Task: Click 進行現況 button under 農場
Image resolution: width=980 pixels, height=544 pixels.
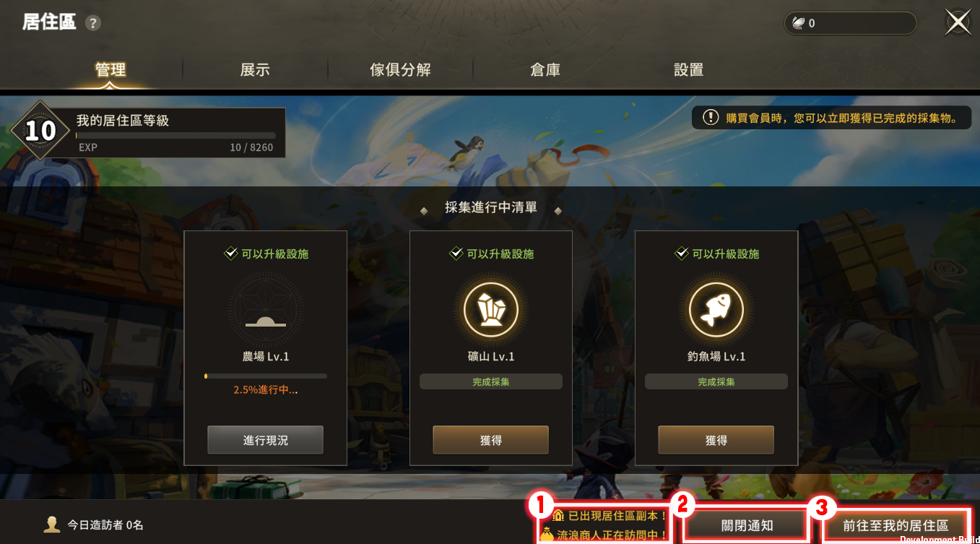Action: [x=266, y=440]
